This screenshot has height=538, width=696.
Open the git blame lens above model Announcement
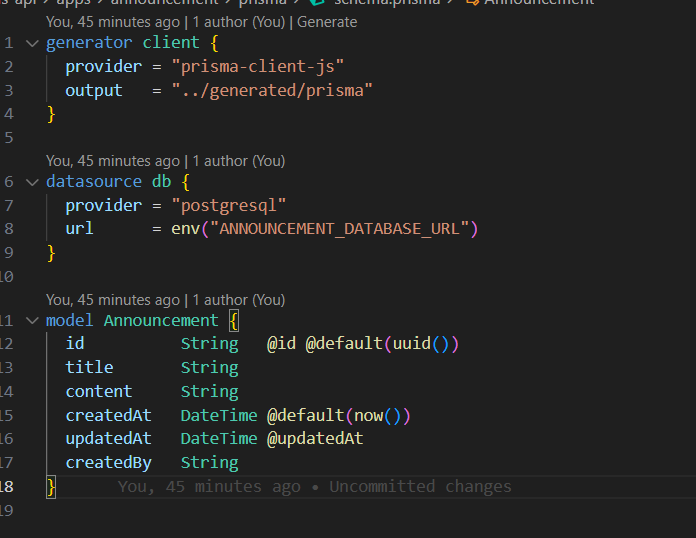coord(166,300)
